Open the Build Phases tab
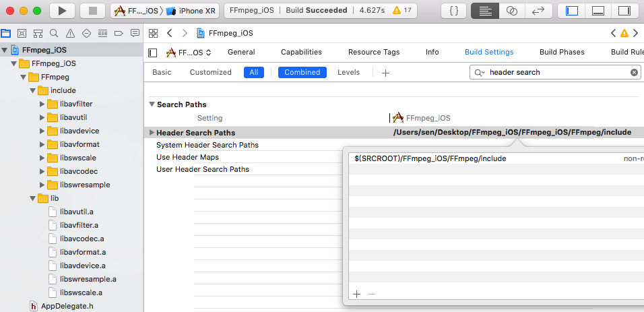 click(562, 52)
